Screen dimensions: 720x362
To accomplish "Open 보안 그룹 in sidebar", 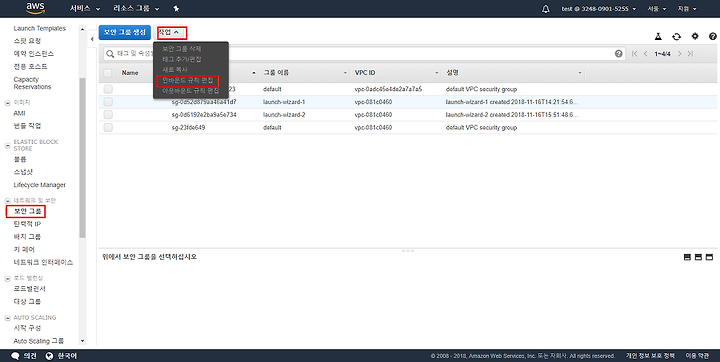I will click(28, 211).
